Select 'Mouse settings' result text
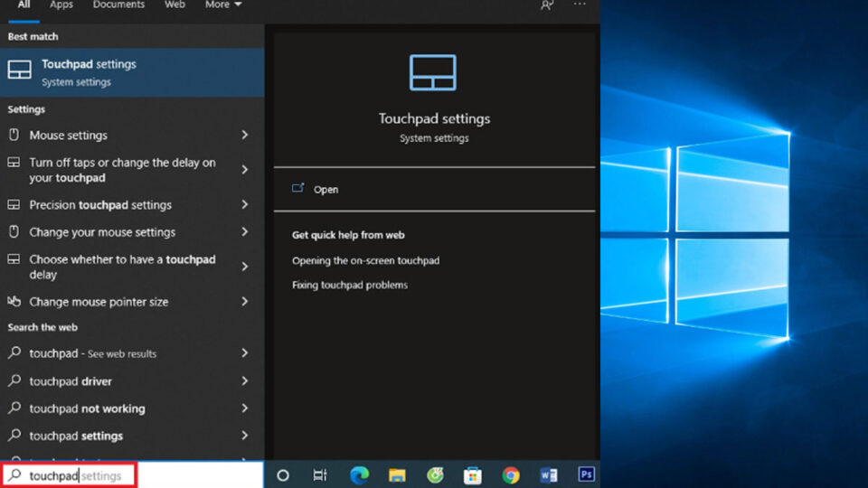Viewport: 868px width, 488px height. pos(68,135)
